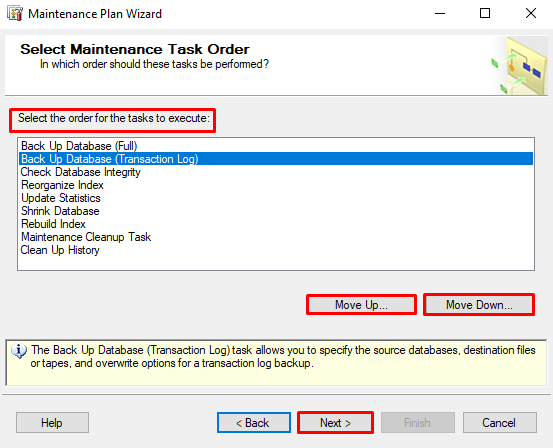Select Back Up Database (Transaction Log) item
This screenshot has height=448, width=553.
coord(276,159)
